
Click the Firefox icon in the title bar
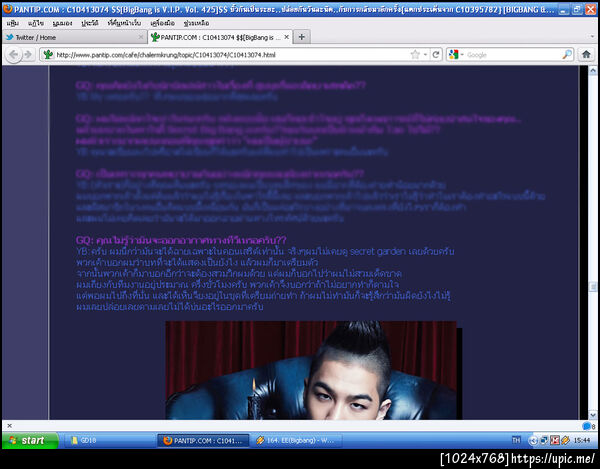point(8,8)
